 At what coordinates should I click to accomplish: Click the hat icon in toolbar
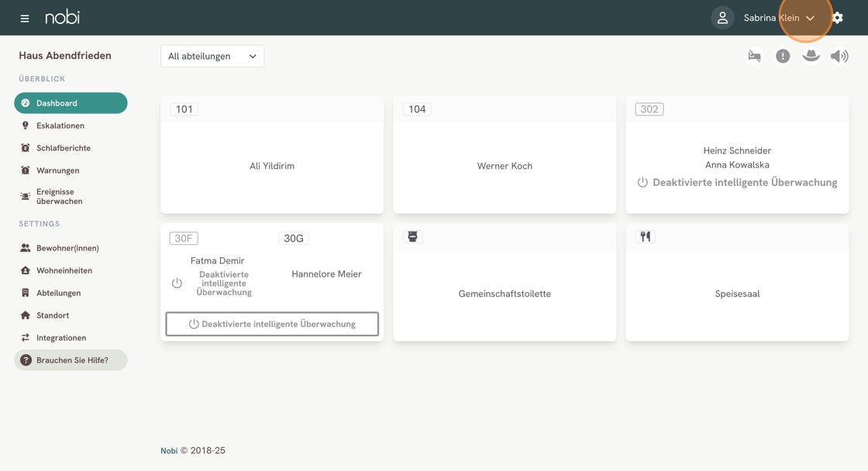click(811, 56)
